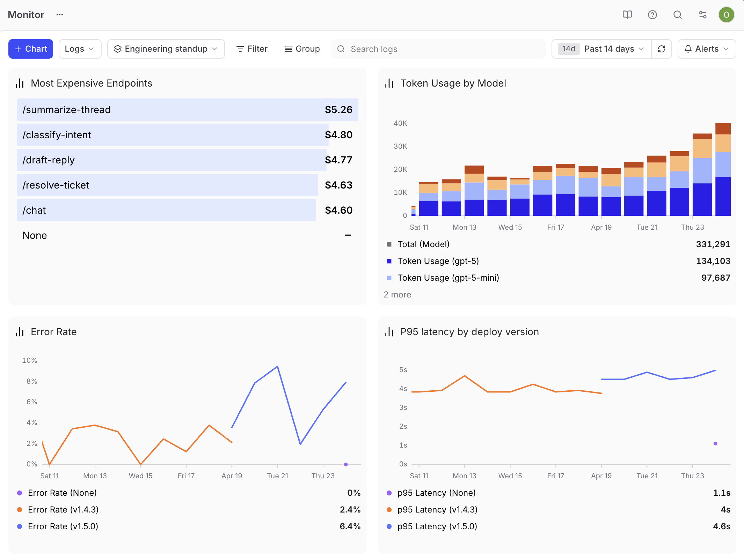Click the chart icon beside Error Rate
The image size is (744, 560).
click(x=20, y=332)
